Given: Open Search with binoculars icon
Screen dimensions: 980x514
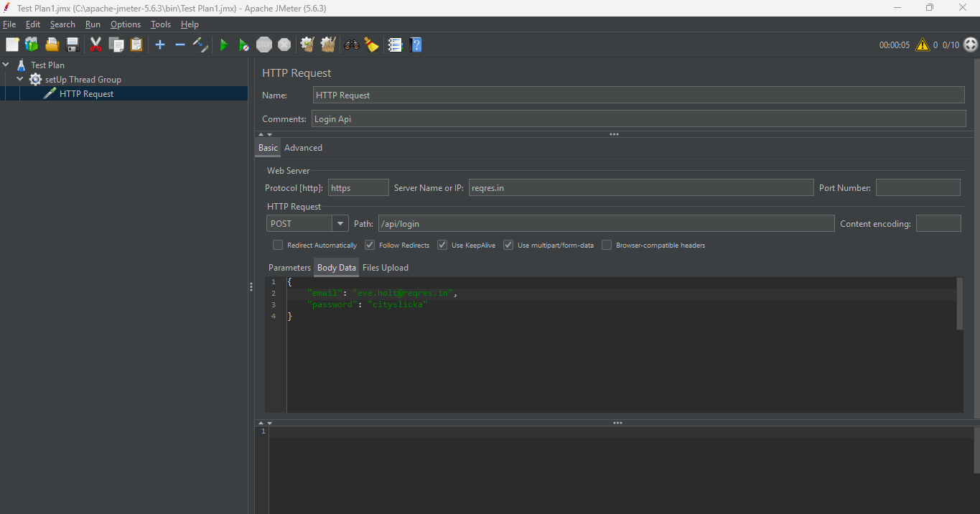Looking at the screenshot, I should (x=351, y=45).
